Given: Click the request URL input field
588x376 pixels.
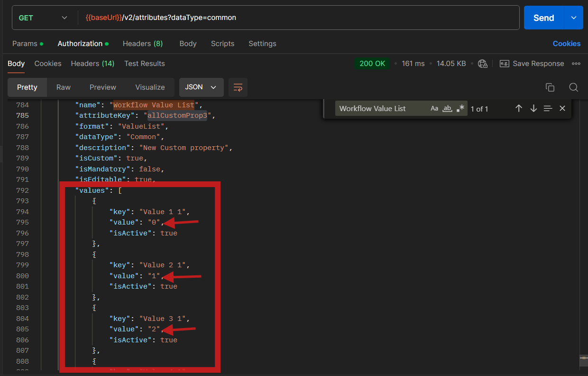Looking at the screenshot, I should tap(299, 18).
